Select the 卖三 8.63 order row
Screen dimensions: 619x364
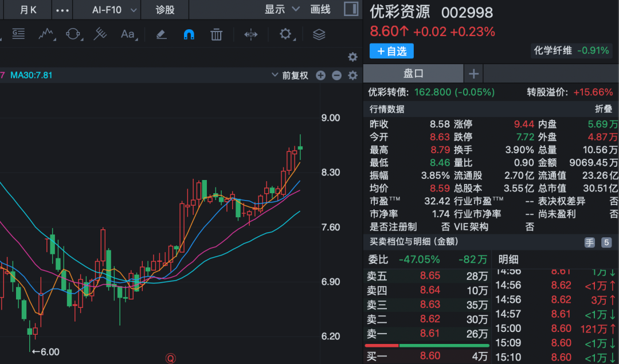[x=427, y=304]
